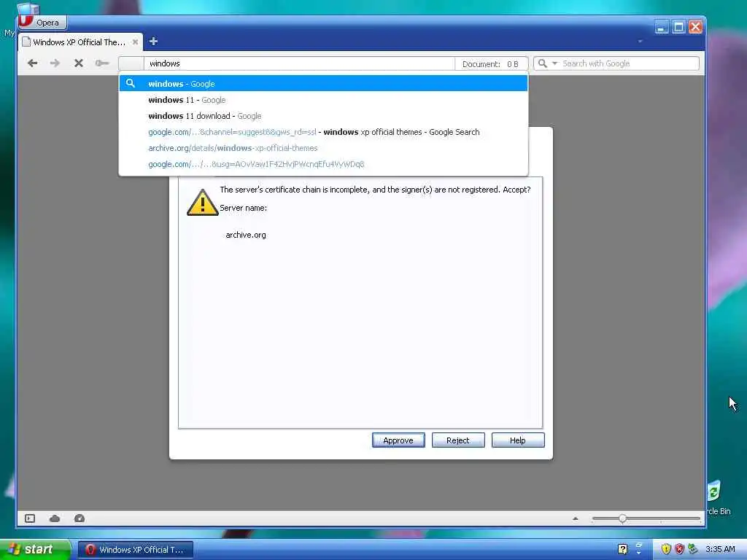This screenshot has width=747, height=560.
Task: Stop loading with the X icon
Action: pyautogui.click(x=79, y=63)
